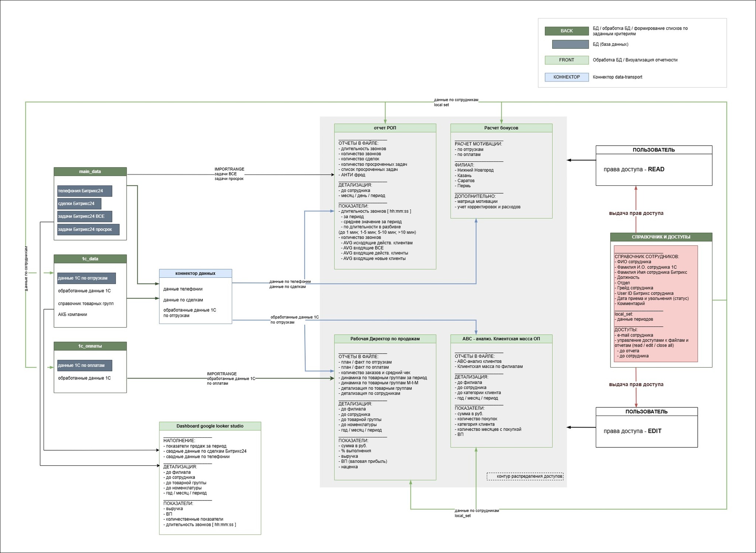Image resolution: width=756 pixels, height=553 pixels.
Task: Select the телефония Битрикс24 database box
Action: coord(85,191)
